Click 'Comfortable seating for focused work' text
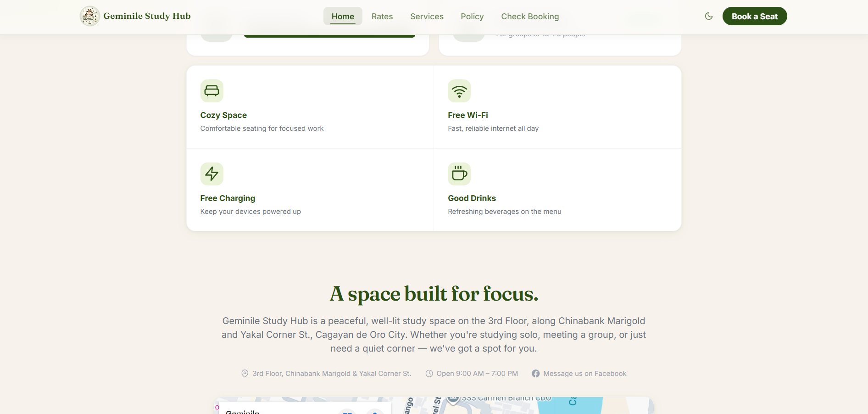Viewport: 868px width, 414px height. (262, 129)
